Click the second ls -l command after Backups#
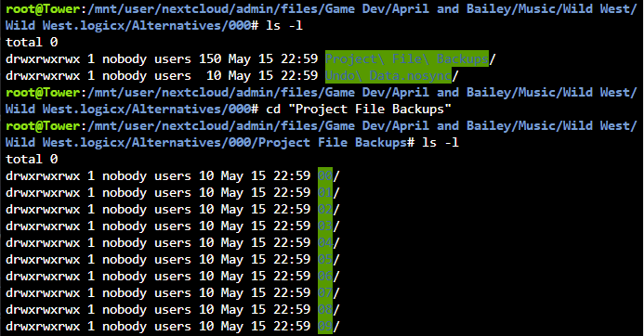 [440, 142]
